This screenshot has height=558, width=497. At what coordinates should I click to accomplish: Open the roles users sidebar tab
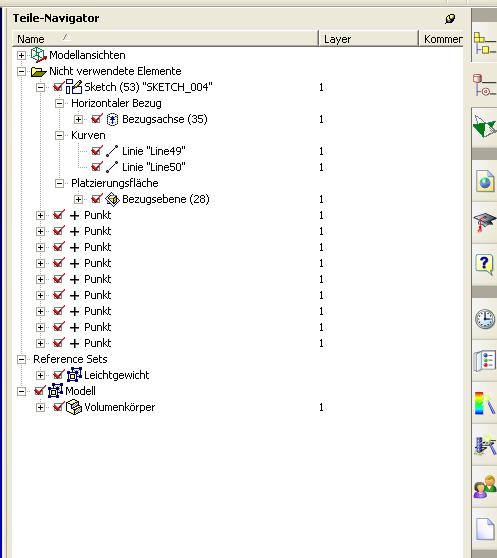point(484,486)
